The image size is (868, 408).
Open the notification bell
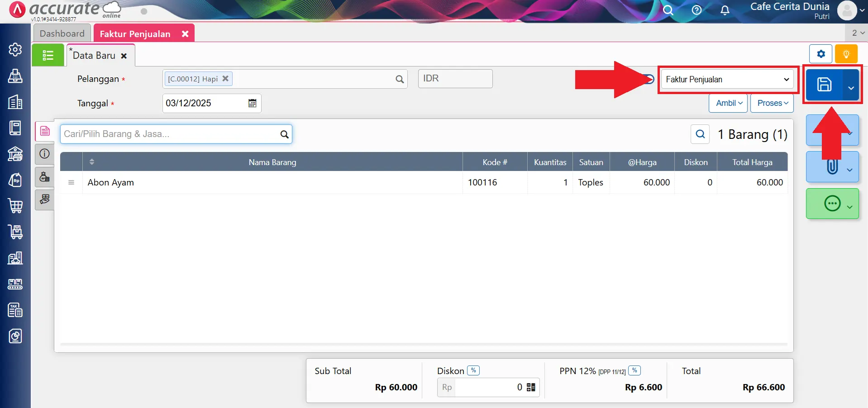[x=725, y=10]
